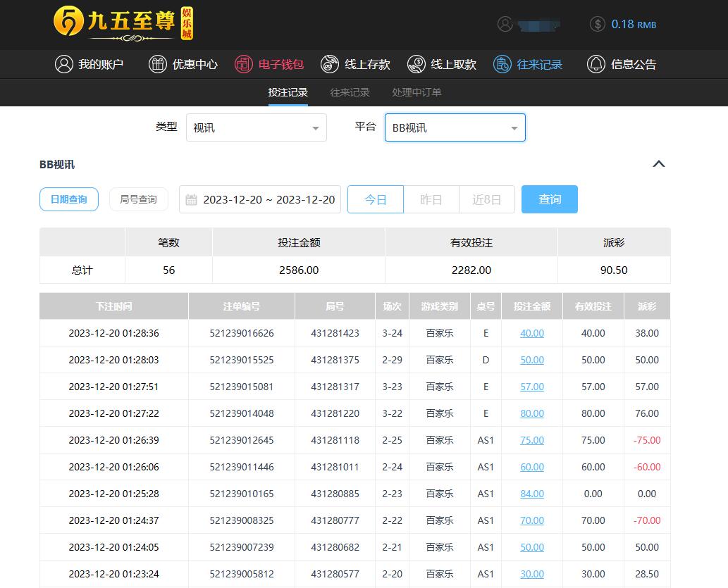The width and height of the screenshot is (728, 588).
Task: Switch to 日期查询 query mode
Action: pos(69,199)
